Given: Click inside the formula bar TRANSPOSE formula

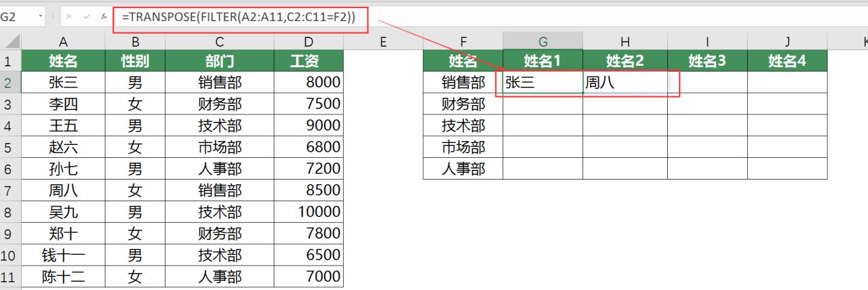Looking at the screenshot, I should [239, 17].
